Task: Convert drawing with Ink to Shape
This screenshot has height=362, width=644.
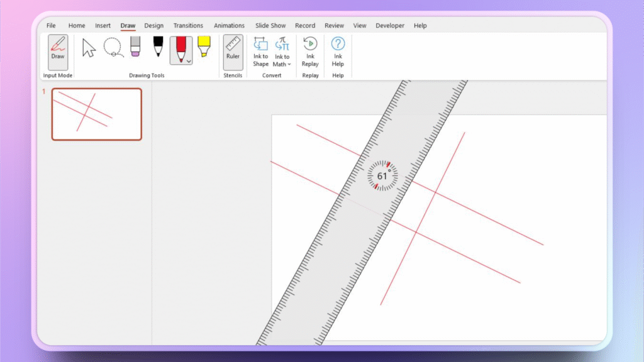Action: point(260,52)
